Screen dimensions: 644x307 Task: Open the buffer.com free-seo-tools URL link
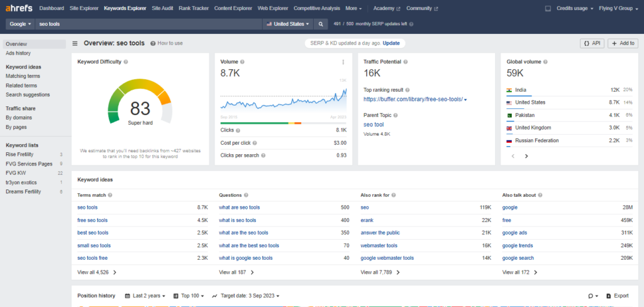413,99
